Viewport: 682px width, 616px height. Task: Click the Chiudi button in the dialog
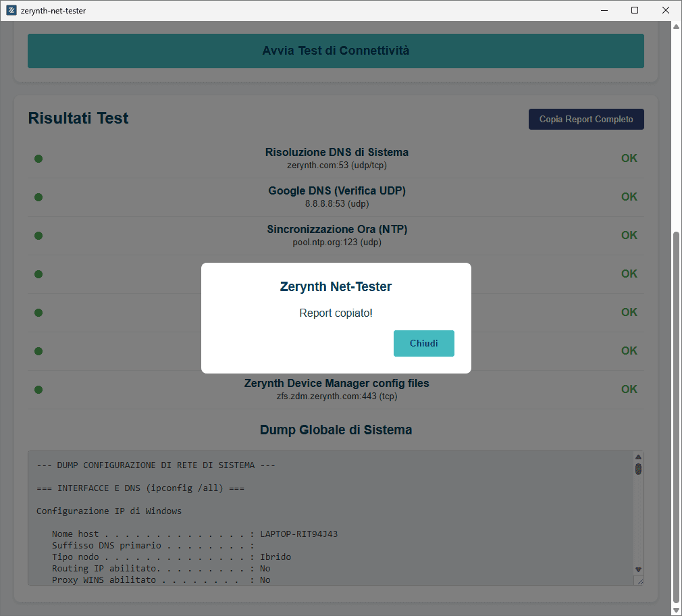point(423,343)
